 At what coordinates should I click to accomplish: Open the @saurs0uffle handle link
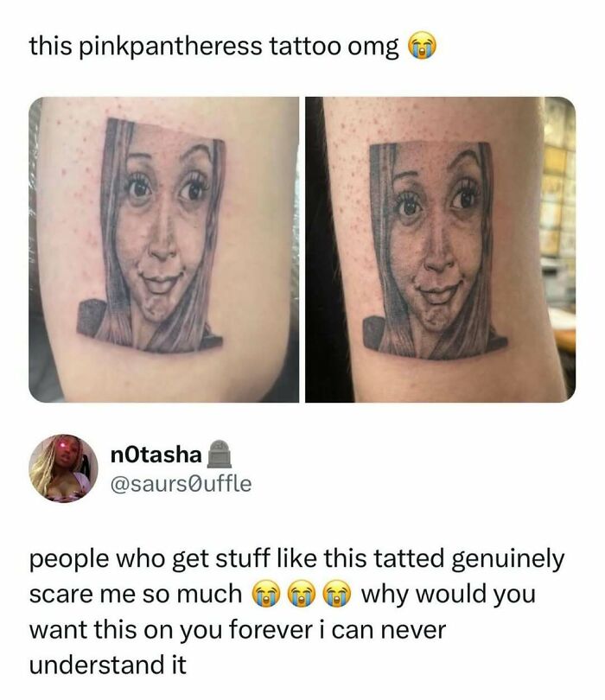(181, 483)
